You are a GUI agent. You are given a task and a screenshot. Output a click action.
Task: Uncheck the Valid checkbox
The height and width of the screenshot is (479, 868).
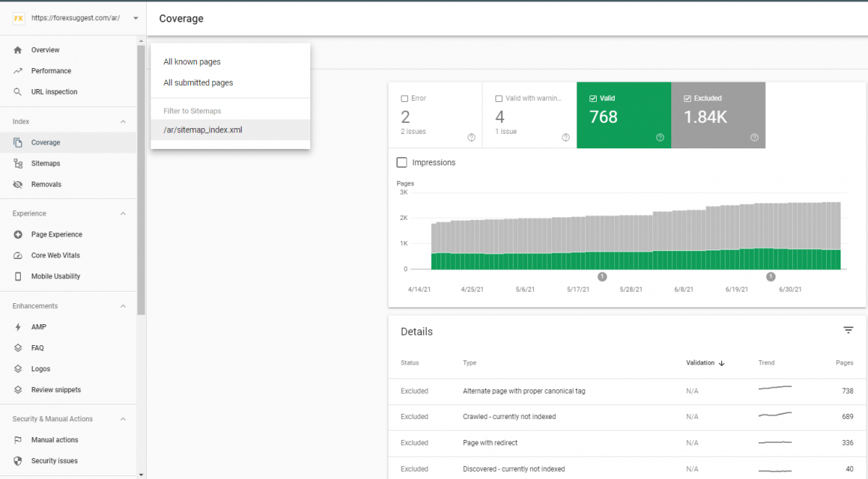pyautogui.click(x=593, y=98)
